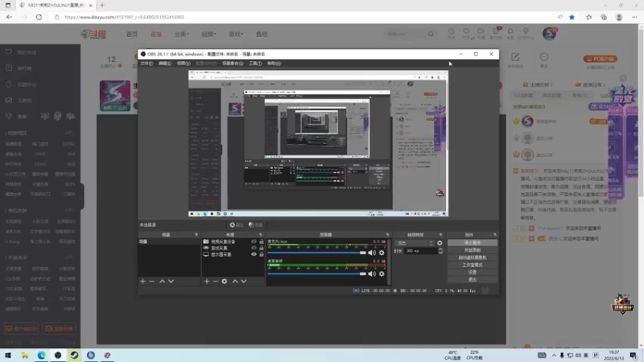Viewport: 644px width, 362px height.
Task: Toggle lock on display capture source
Action: point(261,254)
